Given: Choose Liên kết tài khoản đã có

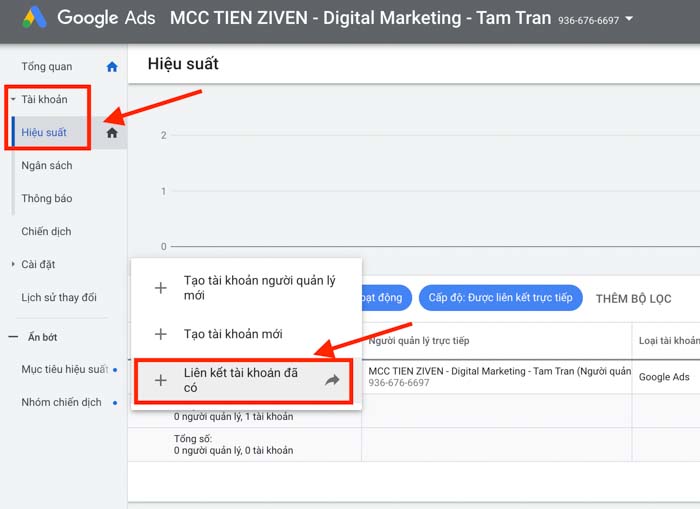Looking at the screenshot, I should click(x=244, y=380).
